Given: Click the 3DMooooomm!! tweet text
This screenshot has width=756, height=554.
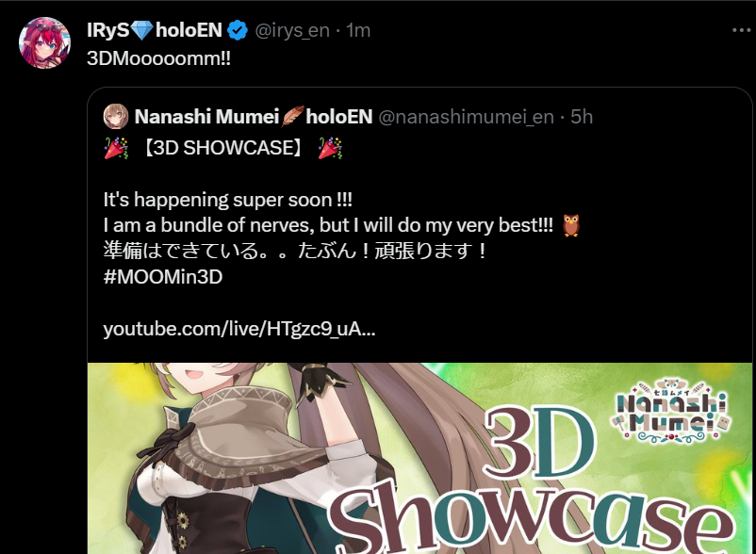Looking at the screenshot, I should [x=158, y=58].
